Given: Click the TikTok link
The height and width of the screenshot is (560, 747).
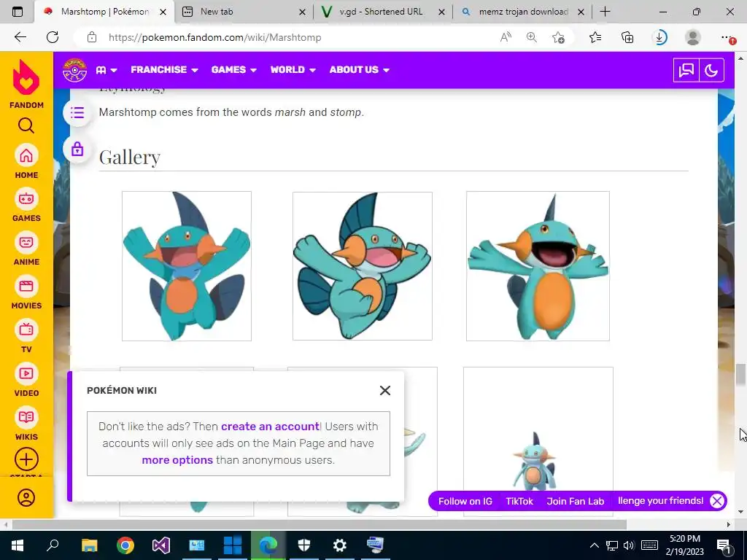Looking at the screenshot, I should tap(519, 501).
